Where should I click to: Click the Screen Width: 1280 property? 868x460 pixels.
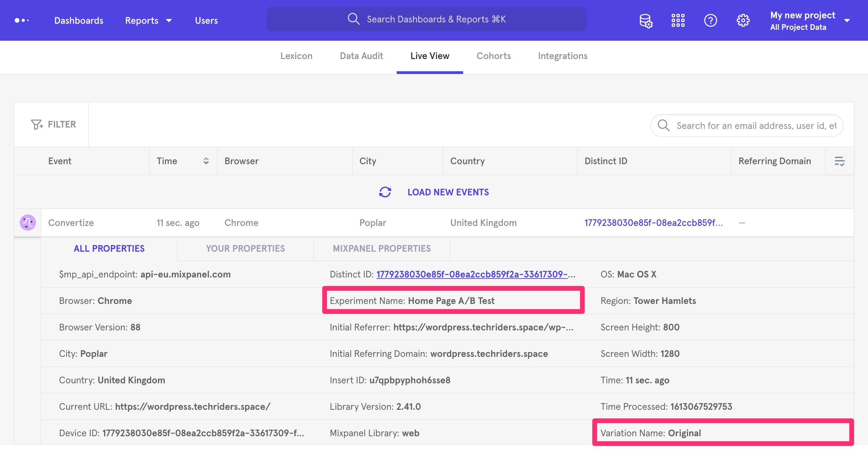click(640, 353)
